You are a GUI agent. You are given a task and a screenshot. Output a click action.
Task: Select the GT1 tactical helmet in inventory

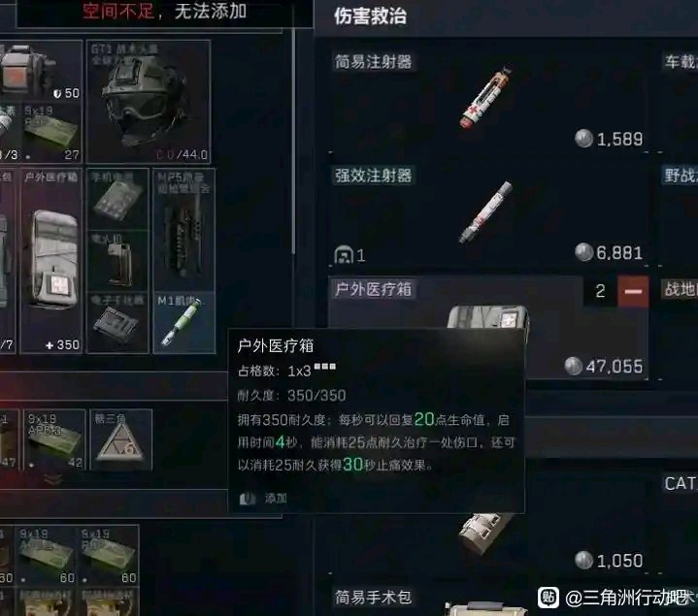(149, 102)
